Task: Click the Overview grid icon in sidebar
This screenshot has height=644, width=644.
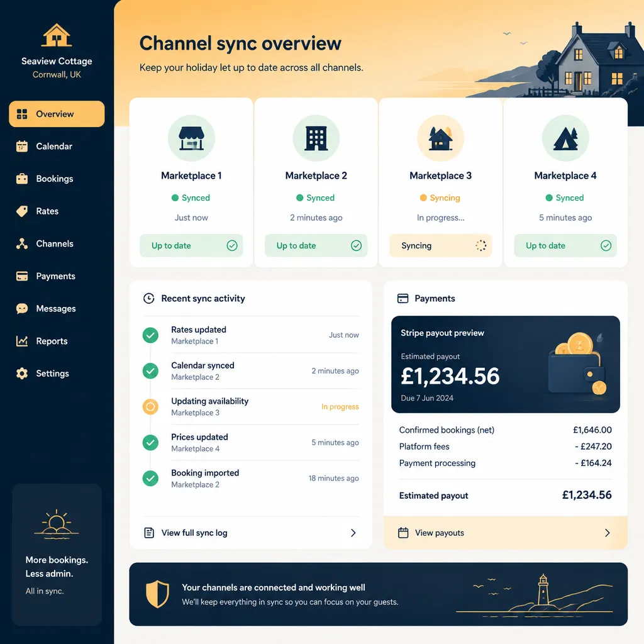Action: [22, 114]
